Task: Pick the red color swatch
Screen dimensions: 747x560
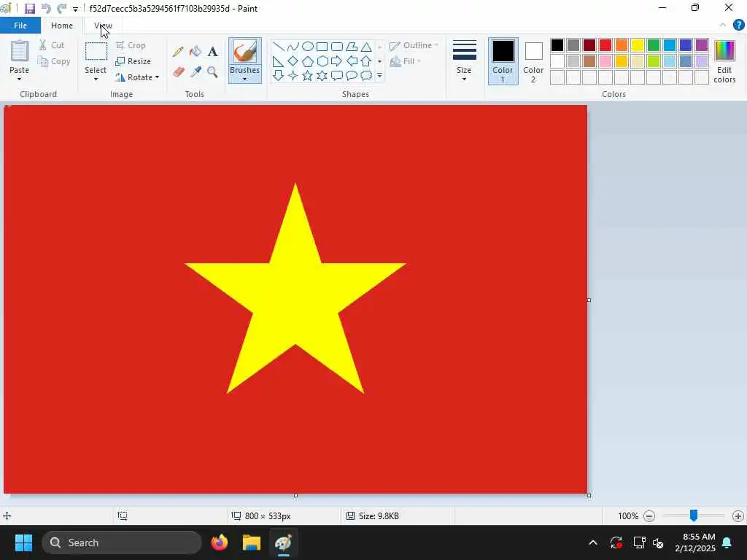Action: [x=605, y=45]
